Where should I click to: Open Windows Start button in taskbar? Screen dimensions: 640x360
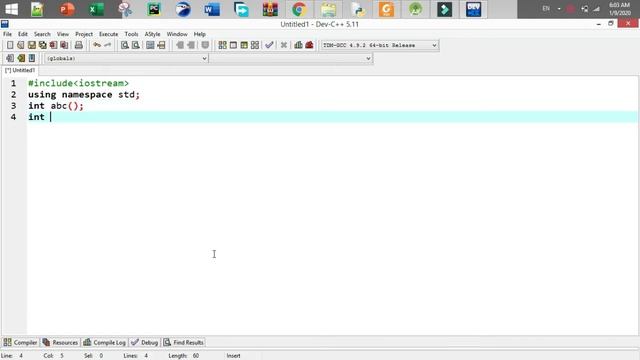pyautogui.click(x=11, y=9)
